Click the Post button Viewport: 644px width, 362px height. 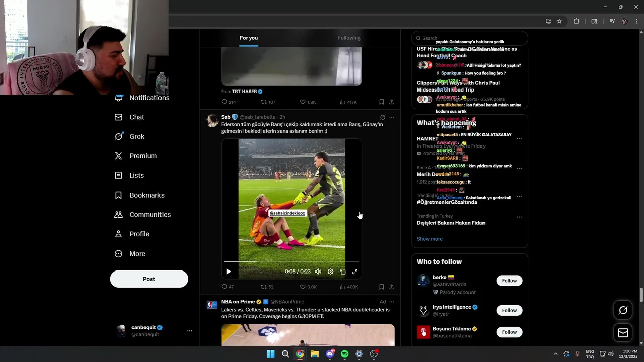click(149, 279)
